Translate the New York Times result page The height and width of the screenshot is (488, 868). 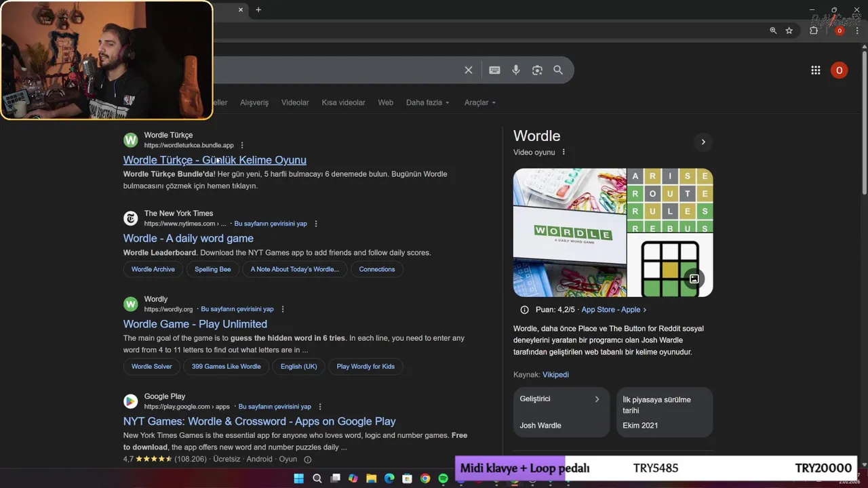[271, 224]
